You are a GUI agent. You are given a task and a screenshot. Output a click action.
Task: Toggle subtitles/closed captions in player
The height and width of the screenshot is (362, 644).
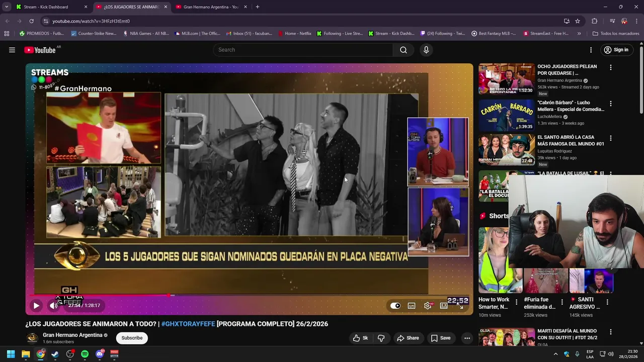tap(412, 305)
